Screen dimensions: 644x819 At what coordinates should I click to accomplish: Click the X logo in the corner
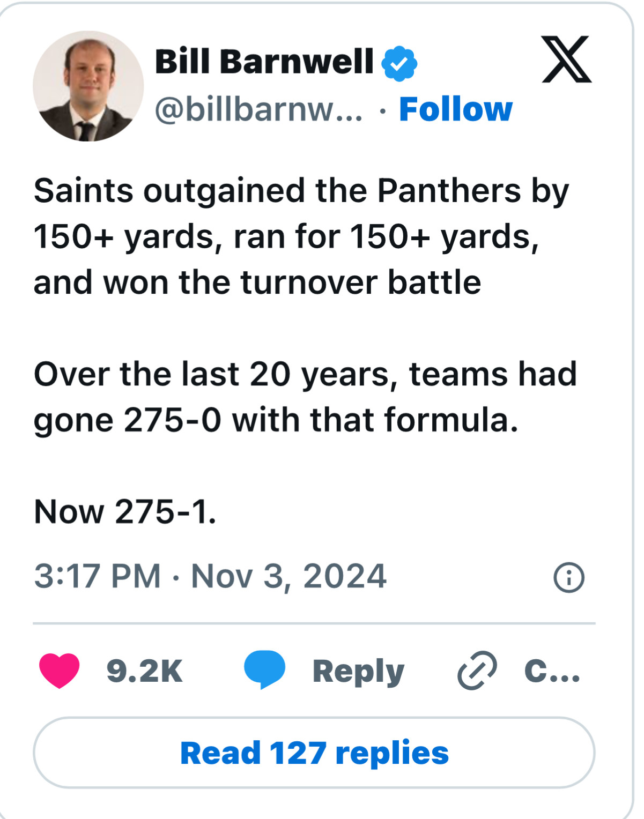[x=566, y=59]
